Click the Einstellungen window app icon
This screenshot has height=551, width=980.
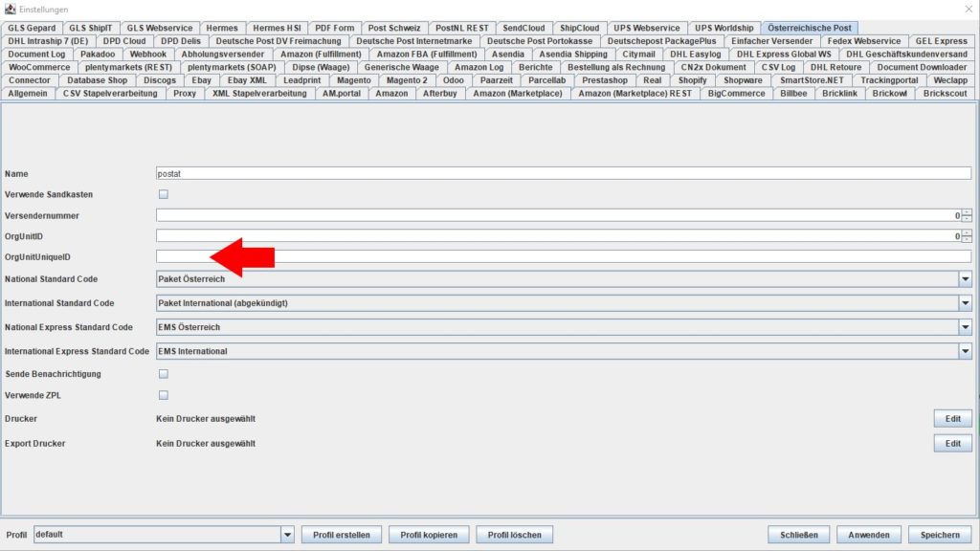[x=10, y=9]
